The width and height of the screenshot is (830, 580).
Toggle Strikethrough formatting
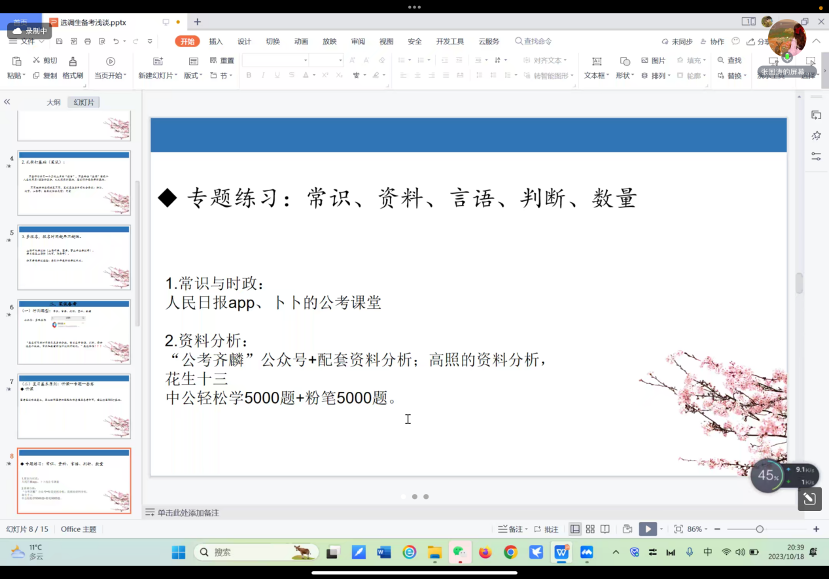pos(292,76)
